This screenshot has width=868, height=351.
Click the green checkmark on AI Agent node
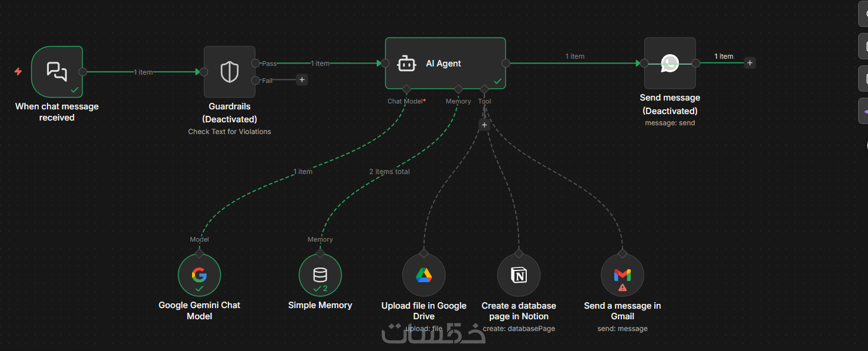tap(497, 81)
